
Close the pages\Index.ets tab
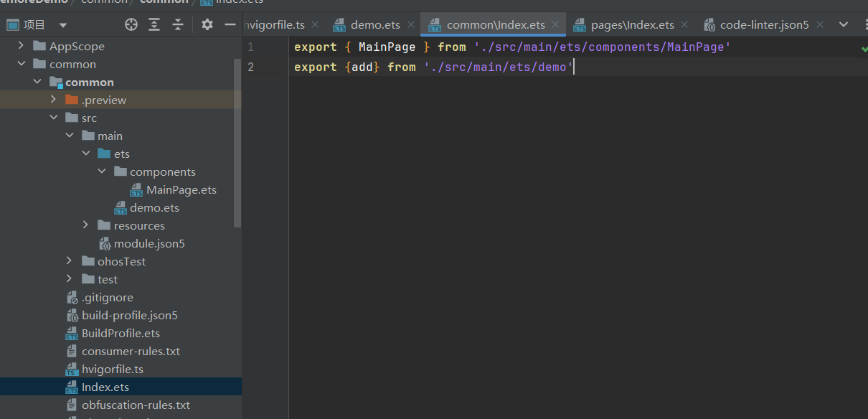click(x=684, y=25)
